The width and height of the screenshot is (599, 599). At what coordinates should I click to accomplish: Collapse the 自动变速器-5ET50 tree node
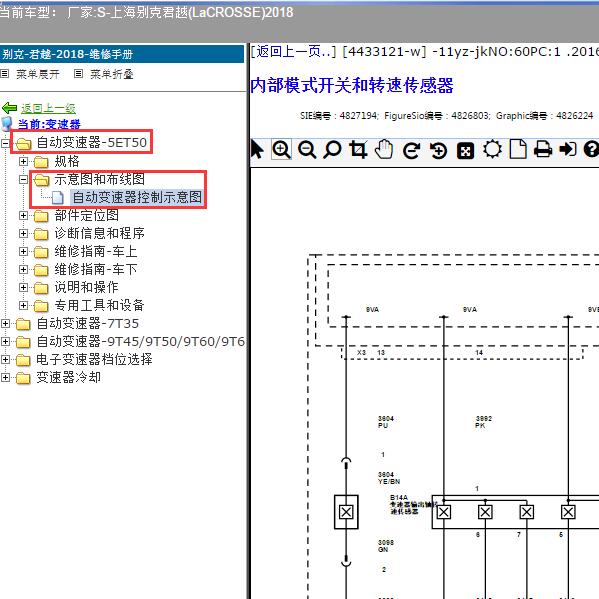[x=5, y=143]
